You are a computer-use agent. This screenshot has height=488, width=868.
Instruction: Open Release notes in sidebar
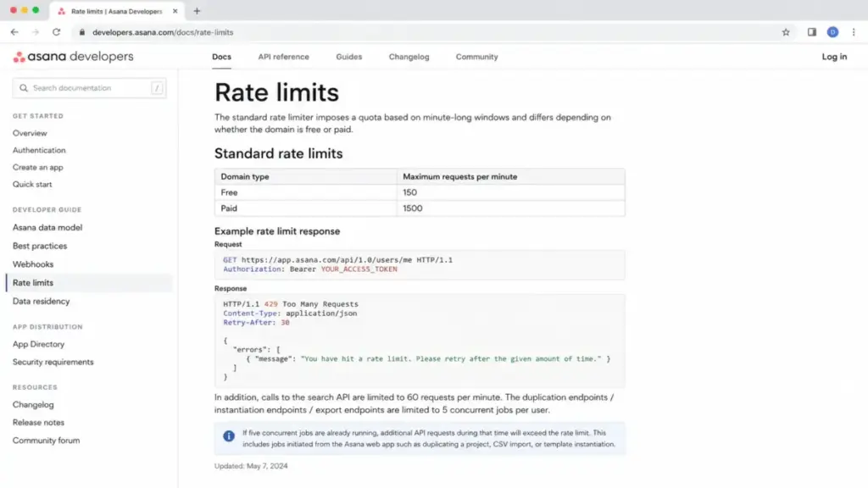click(38, 422)
